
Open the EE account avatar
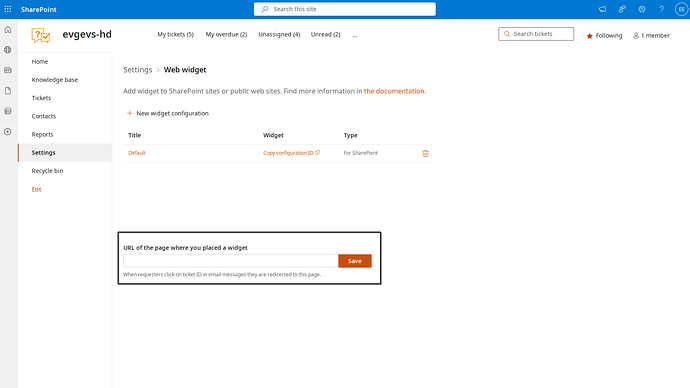(681, 9)
